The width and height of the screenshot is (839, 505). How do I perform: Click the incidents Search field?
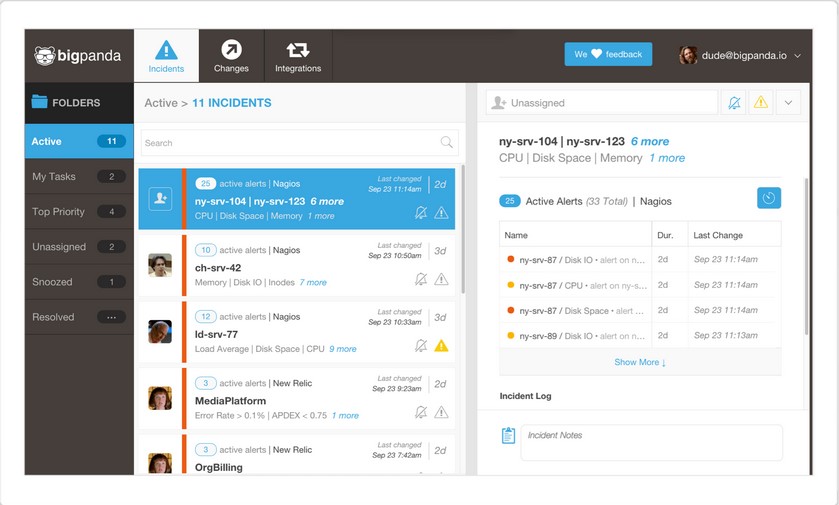(300, 143)
